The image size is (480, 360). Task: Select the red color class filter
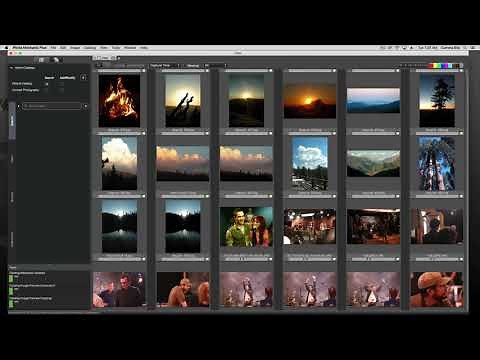[431, 66]
